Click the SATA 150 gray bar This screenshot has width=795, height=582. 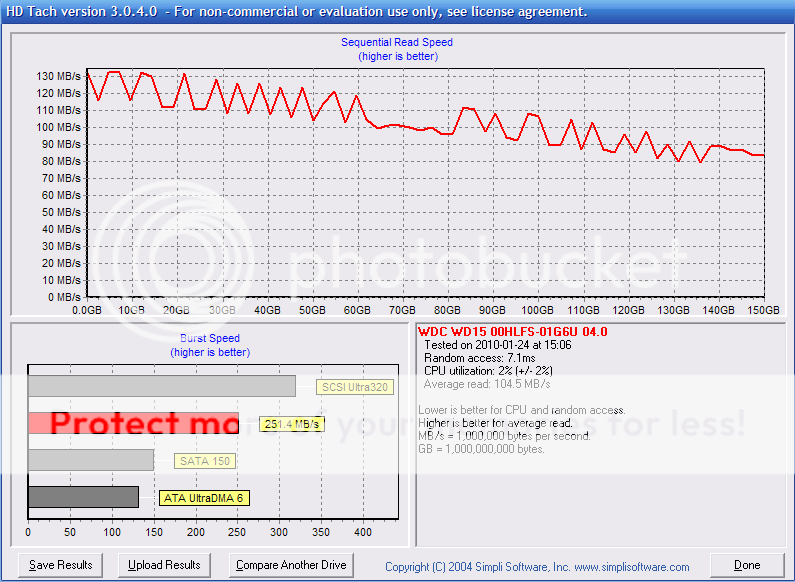(x=91, y=460)
